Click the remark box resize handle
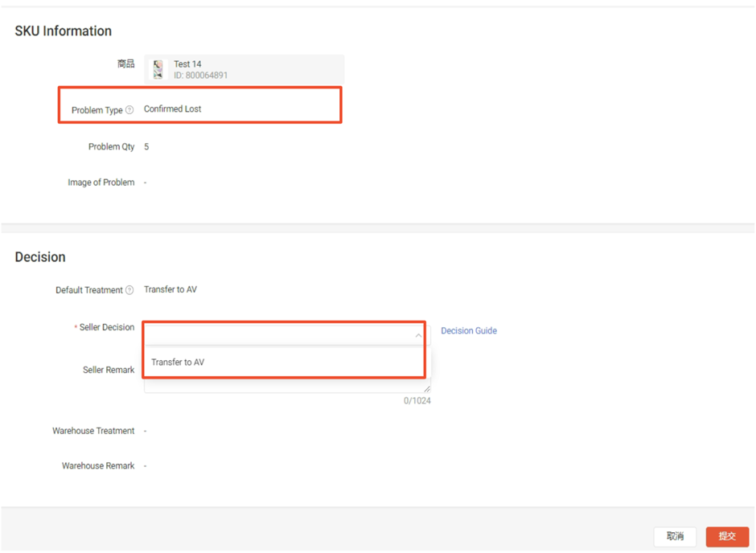 tap(427, 389)
